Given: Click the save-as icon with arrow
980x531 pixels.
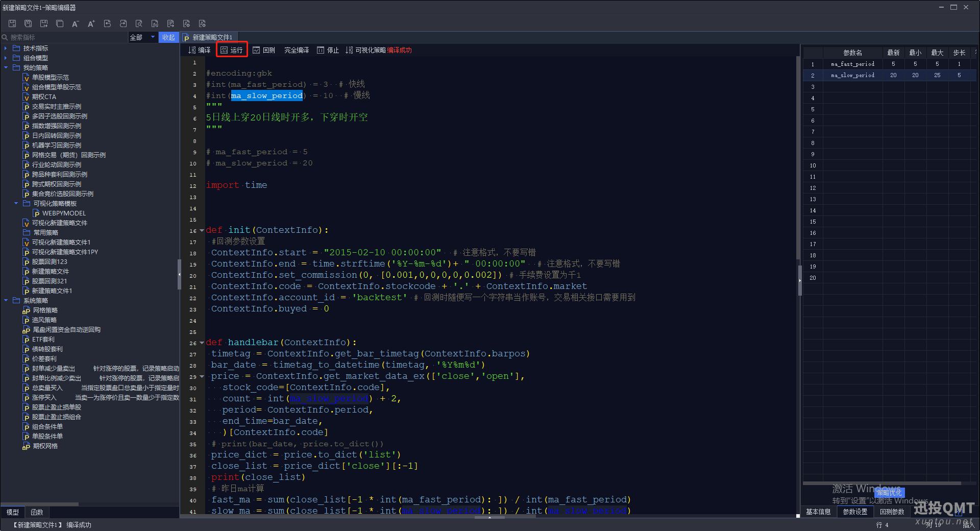Looking at the screenshot, I should 44,23.
